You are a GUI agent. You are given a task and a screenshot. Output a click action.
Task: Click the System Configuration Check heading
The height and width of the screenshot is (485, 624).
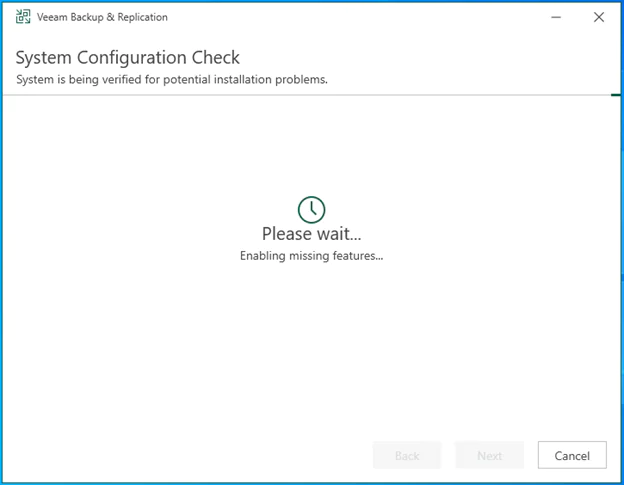(128, 57)
